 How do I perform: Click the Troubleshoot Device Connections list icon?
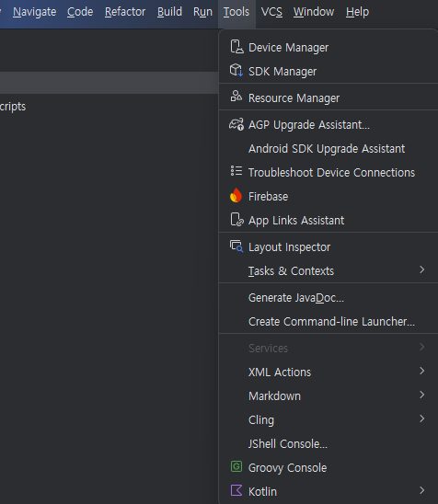[236, 171]
